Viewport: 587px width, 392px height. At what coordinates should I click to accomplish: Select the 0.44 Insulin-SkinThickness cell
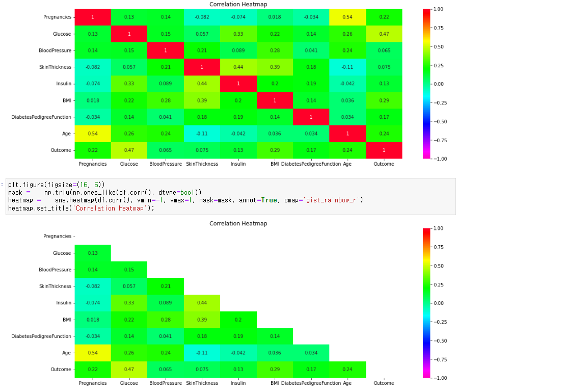point(202,84)
